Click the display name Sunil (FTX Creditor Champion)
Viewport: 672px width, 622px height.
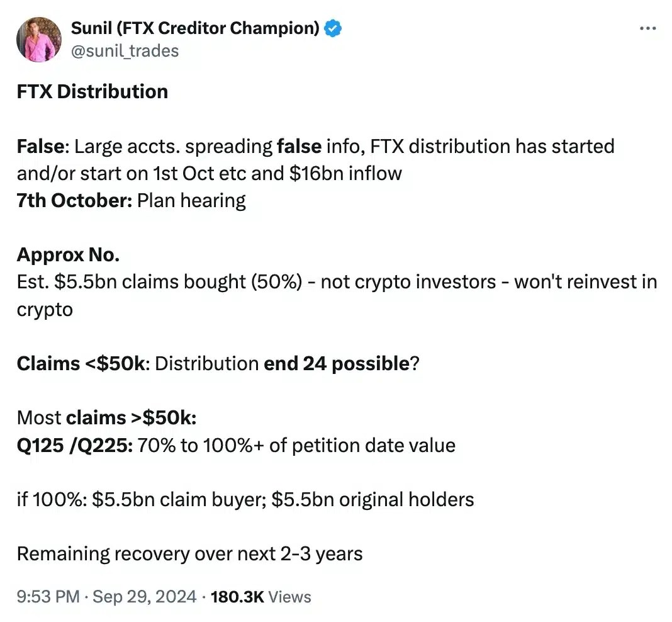click(196, 28)
